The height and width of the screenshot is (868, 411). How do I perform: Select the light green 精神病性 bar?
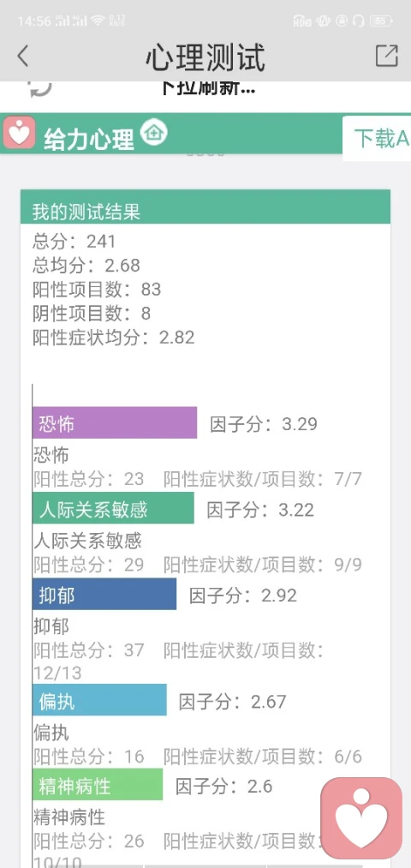click(98, 784)
